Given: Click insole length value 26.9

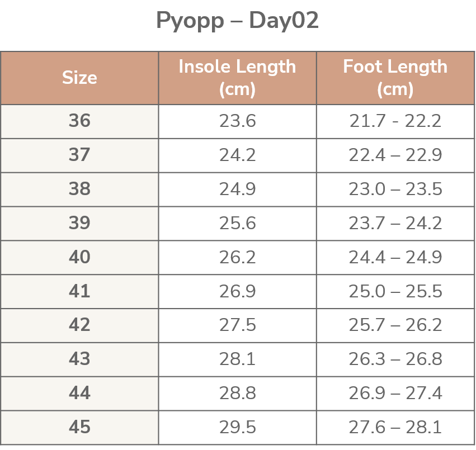Looking at the screenshot, I should coord(237,291).
